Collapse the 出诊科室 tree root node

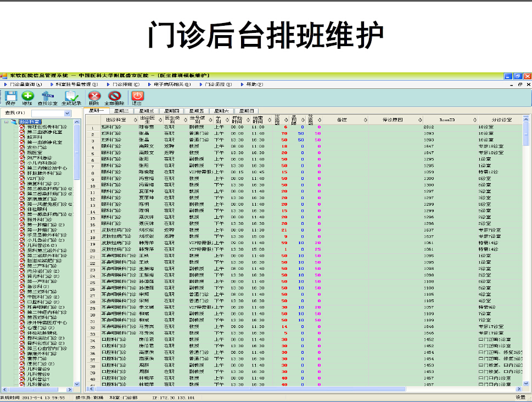(x=5, y=122)
